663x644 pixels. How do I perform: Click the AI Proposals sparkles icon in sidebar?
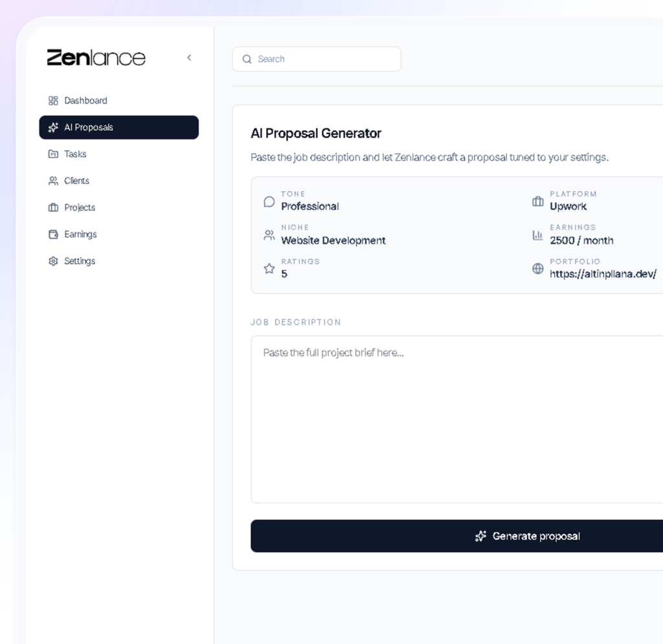pos(52,127)
